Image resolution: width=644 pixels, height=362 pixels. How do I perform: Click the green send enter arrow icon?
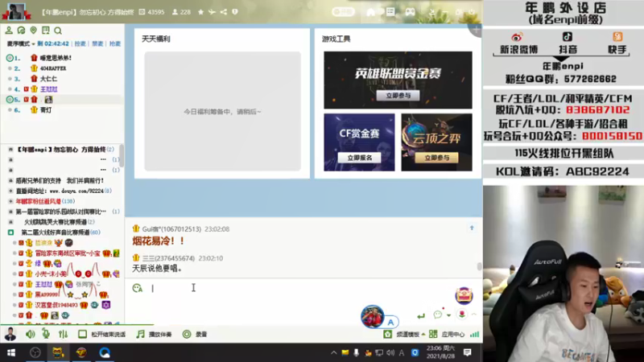[x=420, y=315]
